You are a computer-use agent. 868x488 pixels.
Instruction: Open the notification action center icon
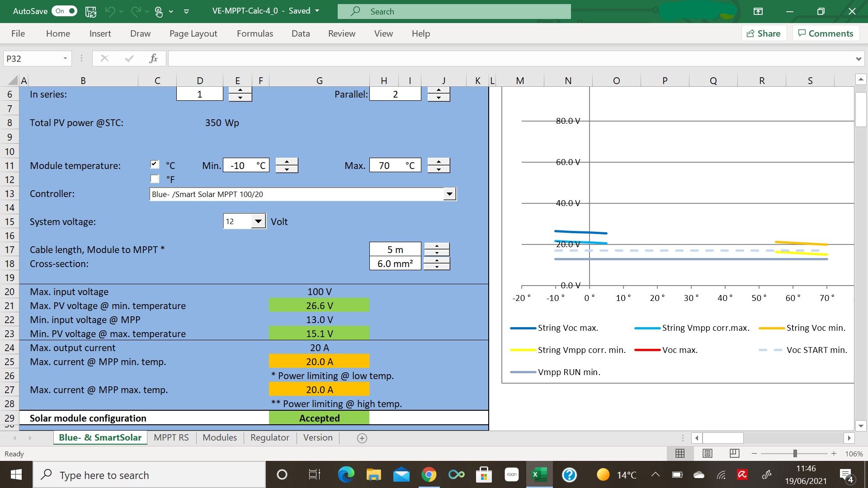click(x=846, y=475)
